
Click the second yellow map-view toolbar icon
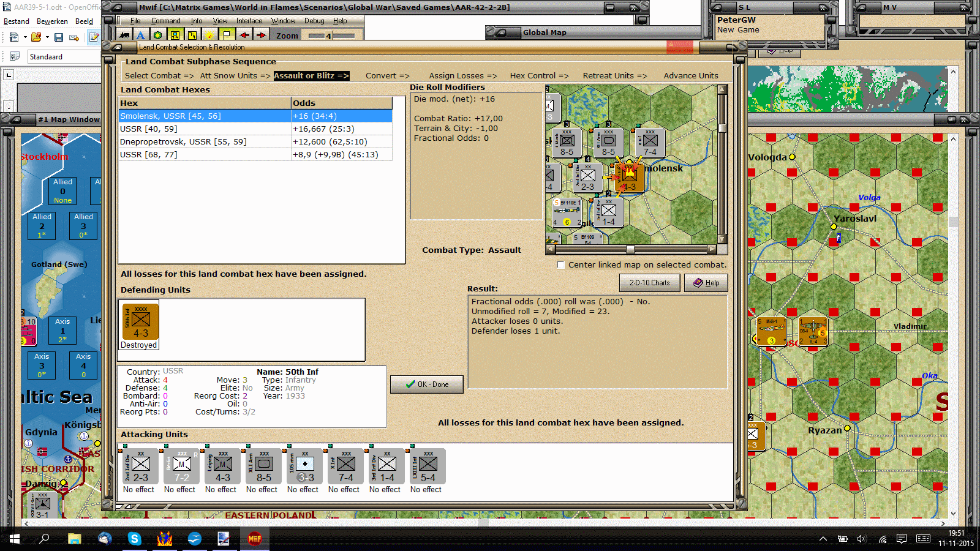(192, 35)
